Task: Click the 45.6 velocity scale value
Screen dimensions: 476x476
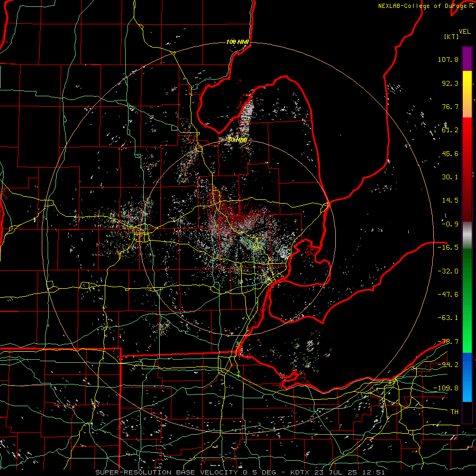Action: coord(450,153)
